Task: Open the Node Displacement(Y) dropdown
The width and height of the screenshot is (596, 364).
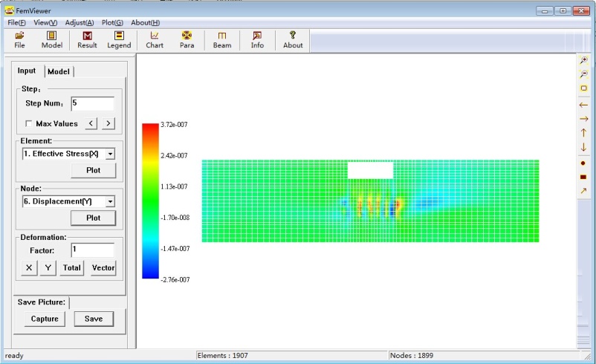Action: (110, 201)
